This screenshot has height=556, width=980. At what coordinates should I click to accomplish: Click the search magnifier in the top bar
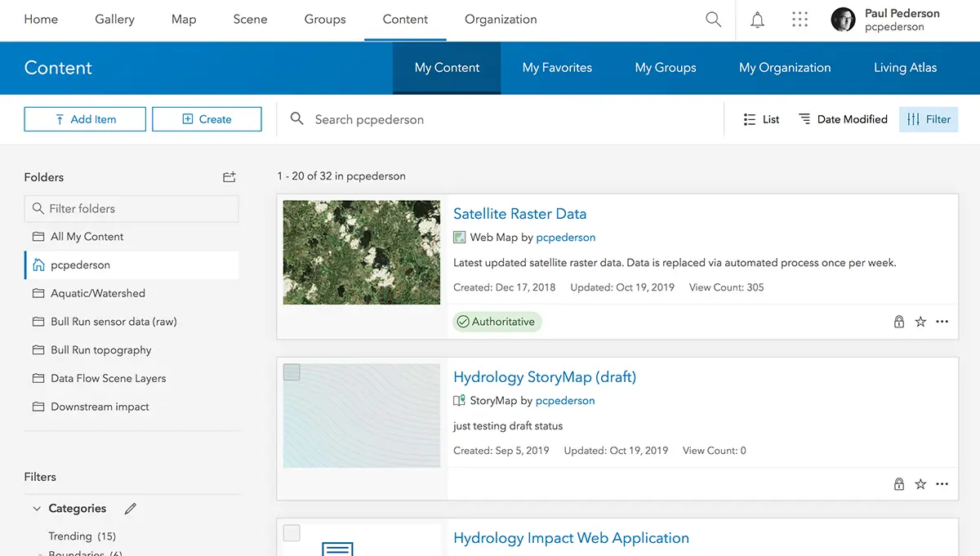(x=713, y=19)
